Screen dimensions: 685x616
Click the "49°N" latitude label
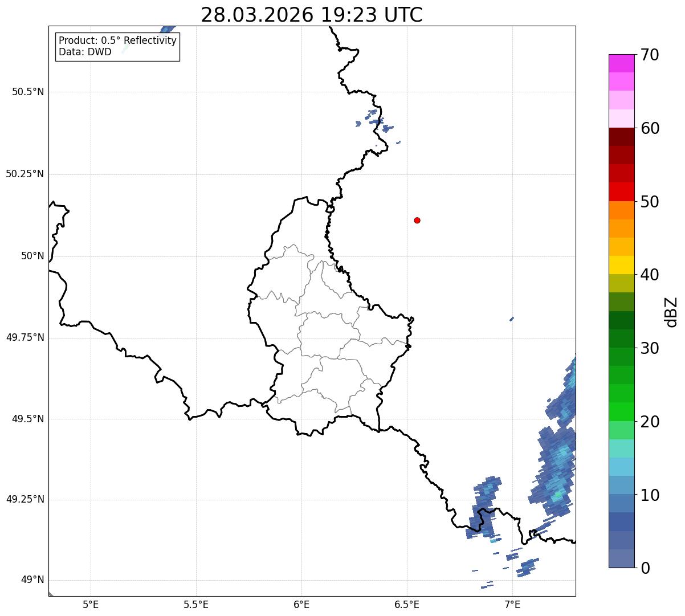click(32, 580)
